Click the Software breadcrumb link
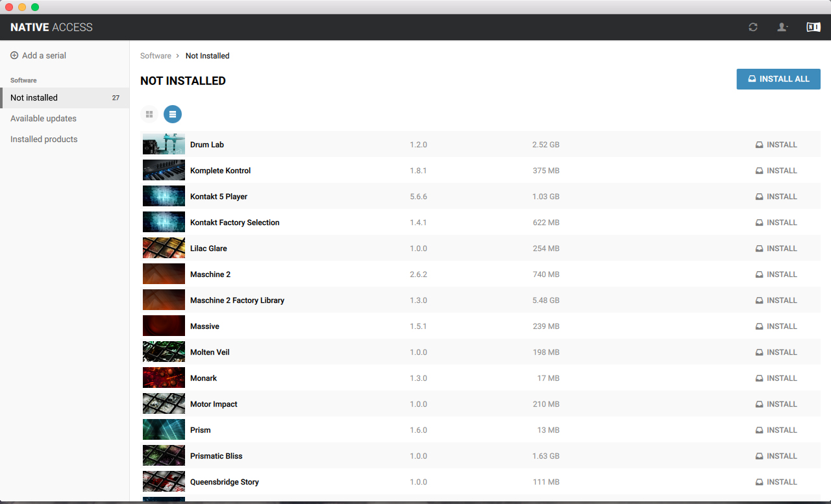 pyautogui.click(x=156, y=56)
